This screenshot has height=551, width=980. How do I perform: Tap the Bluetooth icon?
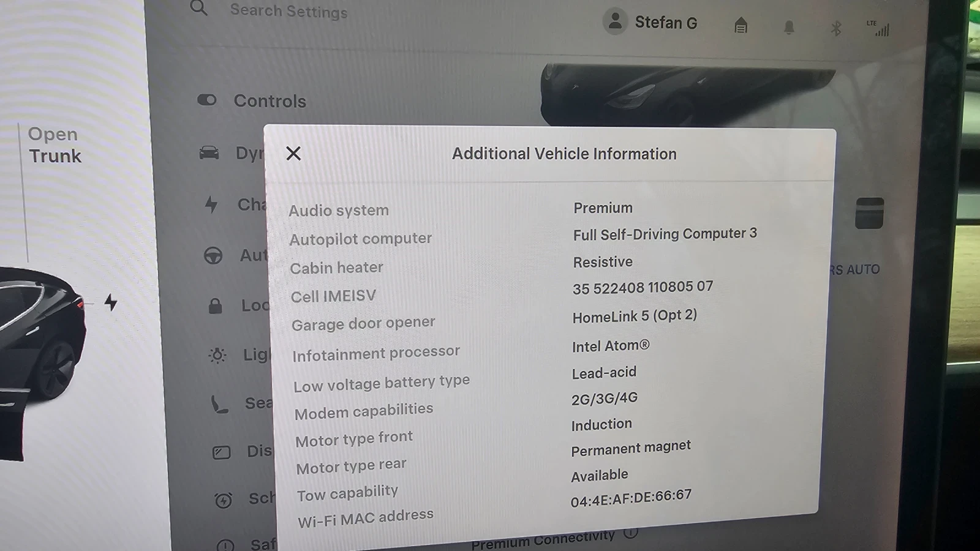pyautogui.click(x=835, y=27)
